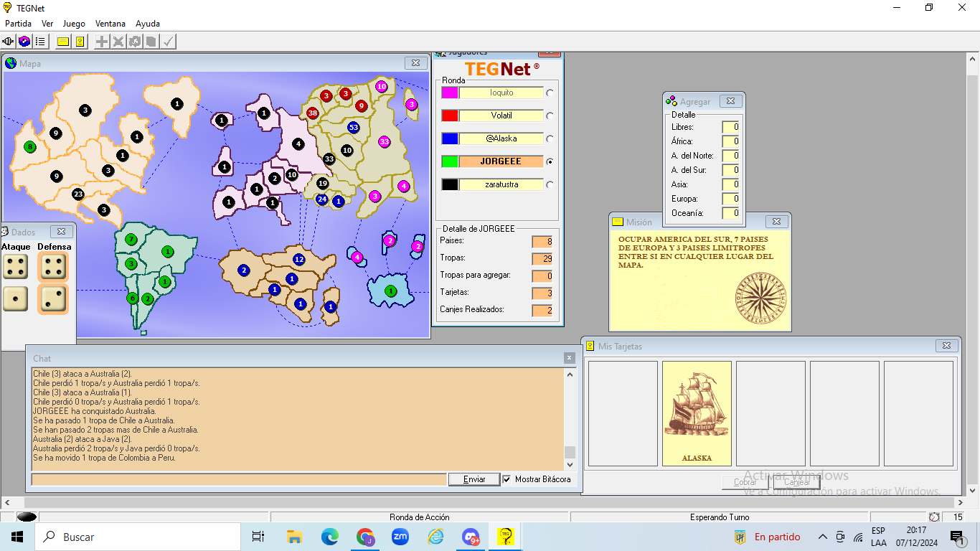Click main window horizontal scrollbar left arrow

(x=6, y=502)
